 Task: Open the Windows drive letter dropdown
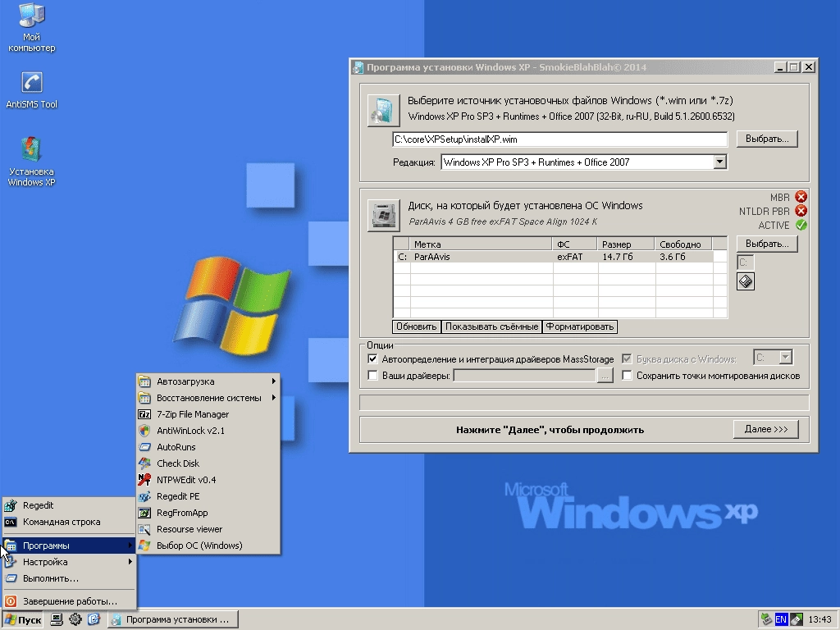pyautogui.click(x=785, y=358)
